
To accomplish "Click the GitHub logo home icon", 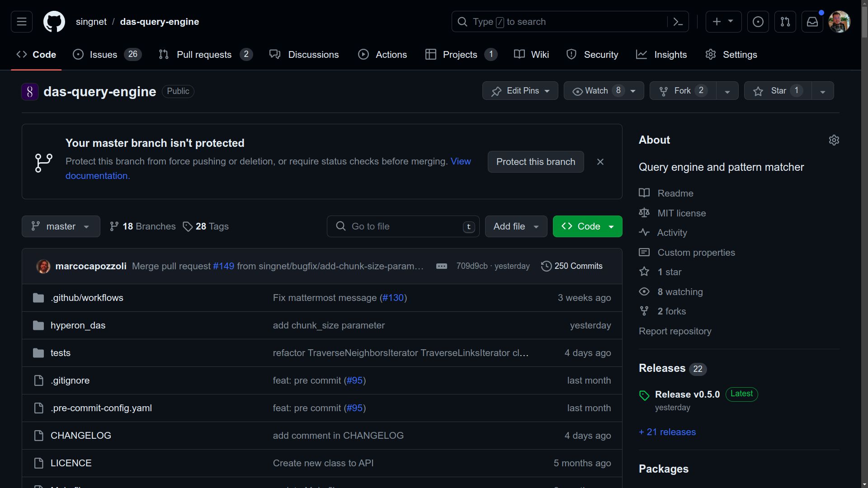I will click(54, 22).
